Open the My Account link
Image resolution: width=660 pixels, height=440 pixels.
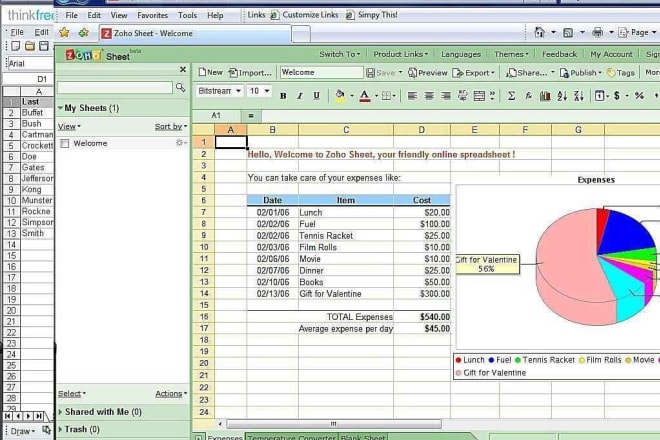611,54
